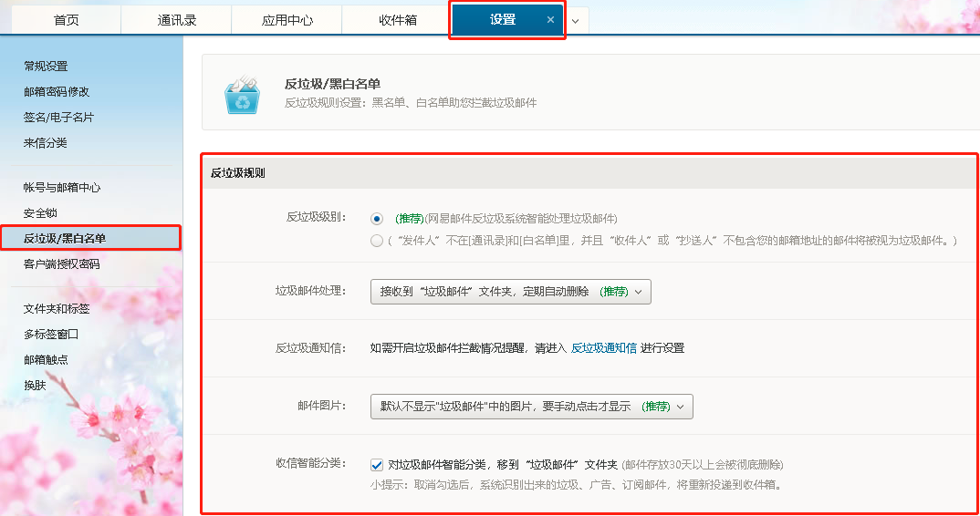Viewport: 980px width, 516px height.
Task: Close the 设置 tab with its X
Action: click(550, 20)
